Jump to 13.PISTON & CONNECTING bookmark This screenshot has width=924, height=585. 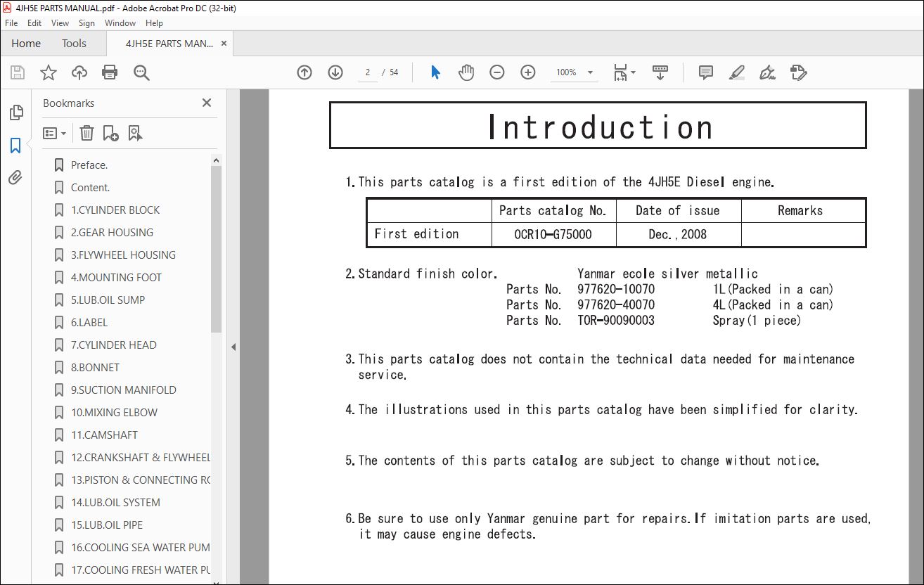(x=141, y=480)
